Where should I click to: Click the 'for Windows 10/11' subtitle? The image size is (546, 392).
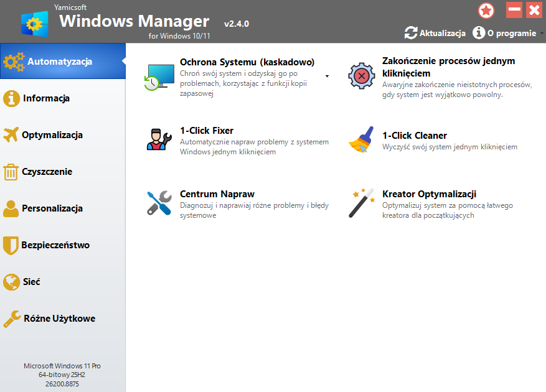click(179, 36)
